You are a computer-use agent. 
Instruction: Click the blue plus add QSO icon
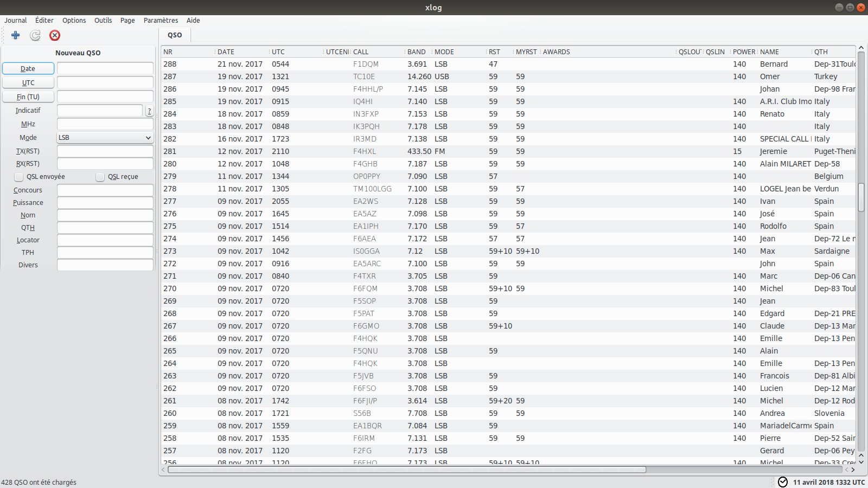(15, 35)
